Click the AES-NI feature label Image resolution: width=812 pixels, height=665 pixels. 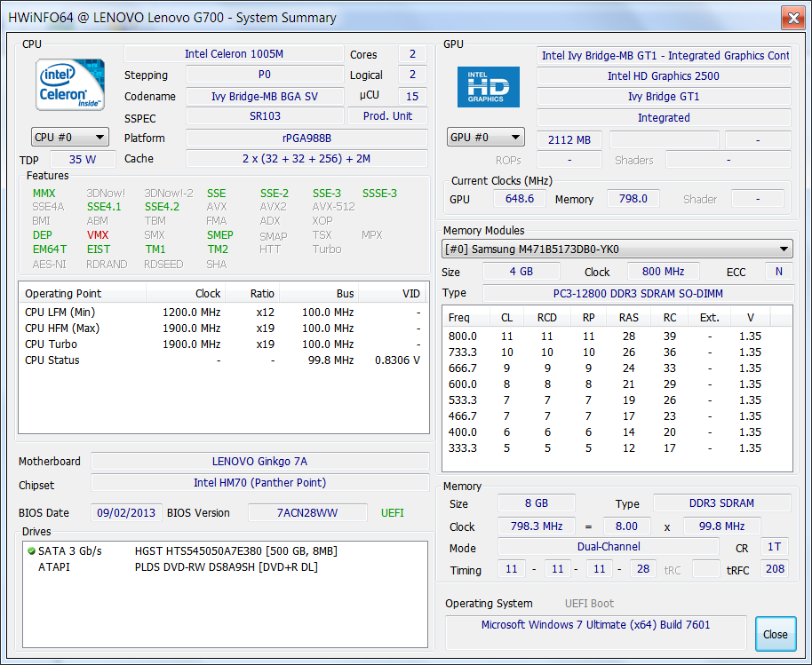point(49,265)
